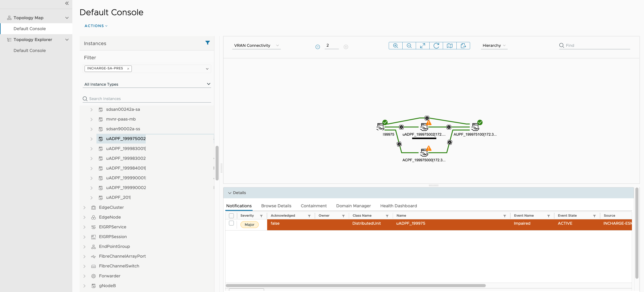
Task: Switch to the Containment tab
Action: click(x=314, y=206)
